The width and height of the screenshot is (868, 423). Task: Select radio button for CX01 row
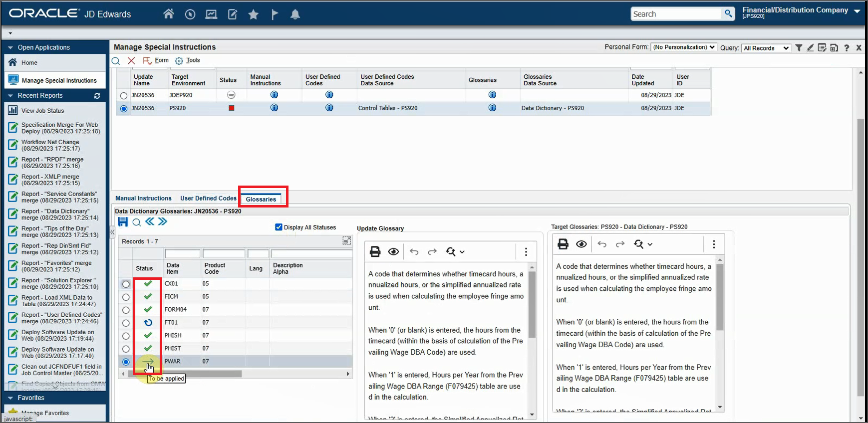[x=126, y=284]
